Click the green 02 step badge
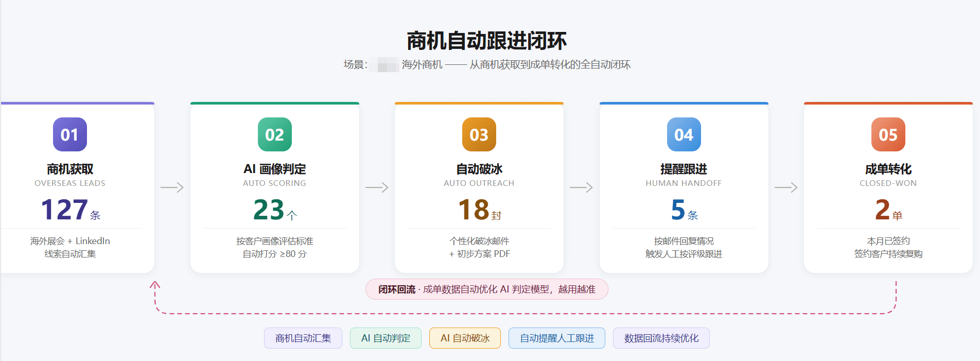 (x=275, y=134)
